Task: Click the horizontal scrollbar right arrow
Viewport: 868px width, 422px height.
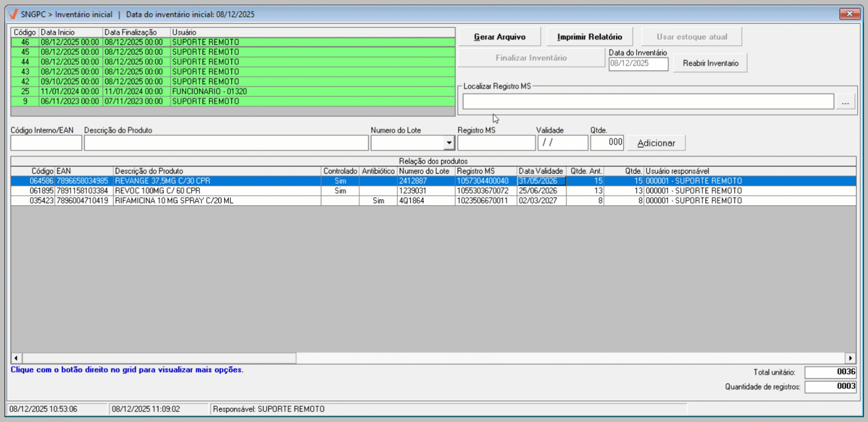Action: (x=850, y=358)
